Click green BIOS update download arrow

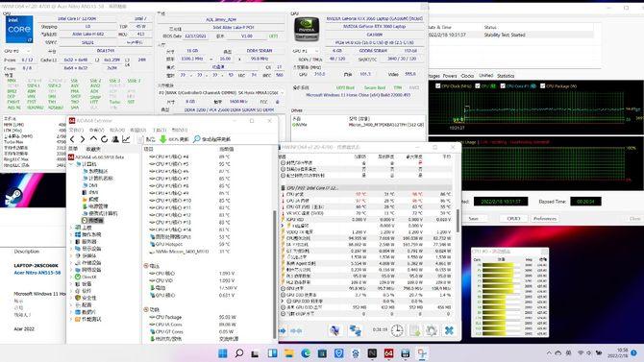click(x=163, y=139)
